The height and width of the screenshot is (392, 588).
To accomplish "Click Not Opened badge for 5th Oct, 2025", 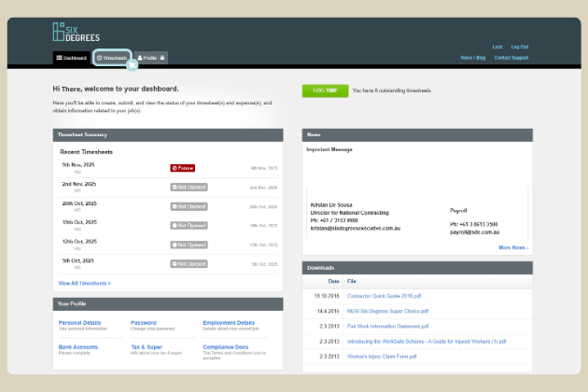I will pyautogui.click(x=189, y=264).
